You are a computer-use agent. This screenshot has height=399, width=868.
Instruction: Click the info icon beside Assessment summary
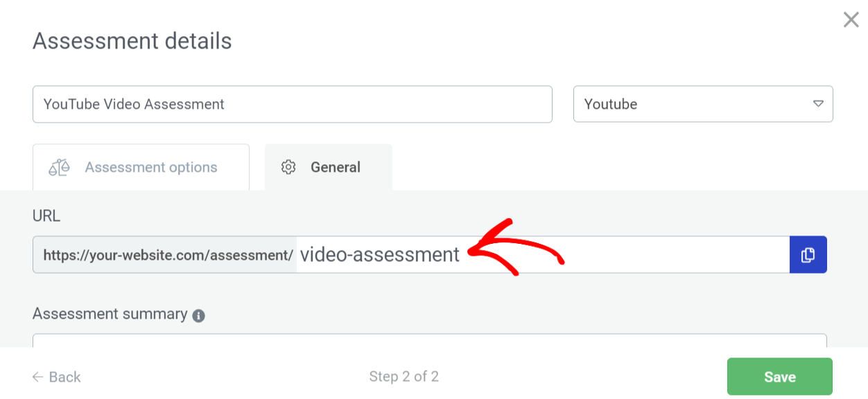(198, 316)
